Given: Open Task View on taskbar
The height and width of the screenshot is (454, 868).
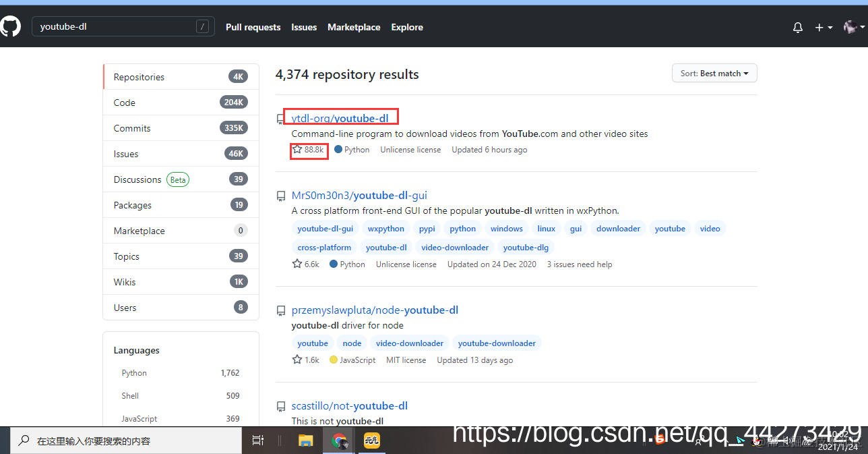Looking at the screenshot, I should tap(258, 441).
